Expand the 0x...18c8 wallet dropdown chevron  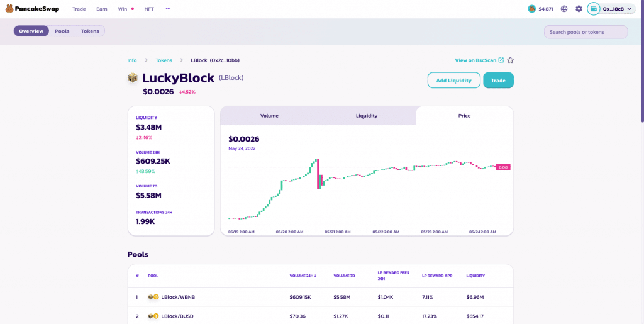(x=629, y=9)
